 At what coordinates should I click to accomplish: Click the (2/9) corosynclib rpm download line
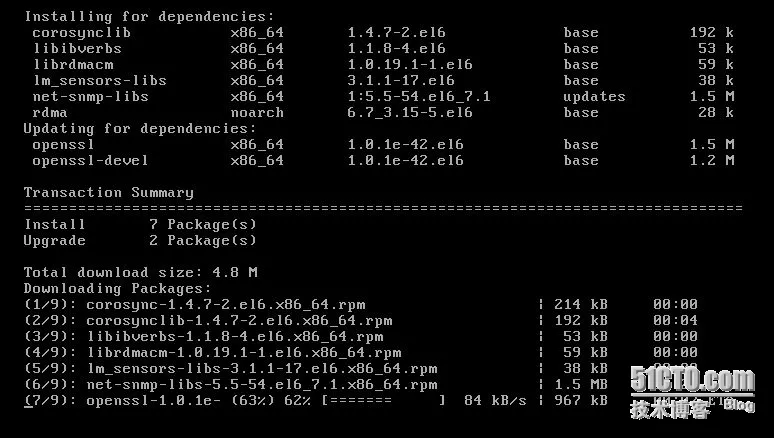point(361,320)
